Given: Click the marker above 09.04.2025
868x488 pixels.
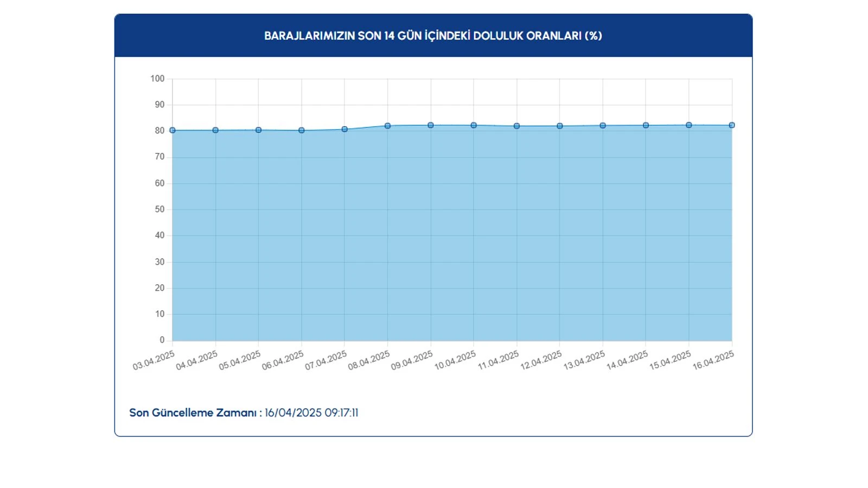Looking at the screenshot, I should [x=431, y=125].
